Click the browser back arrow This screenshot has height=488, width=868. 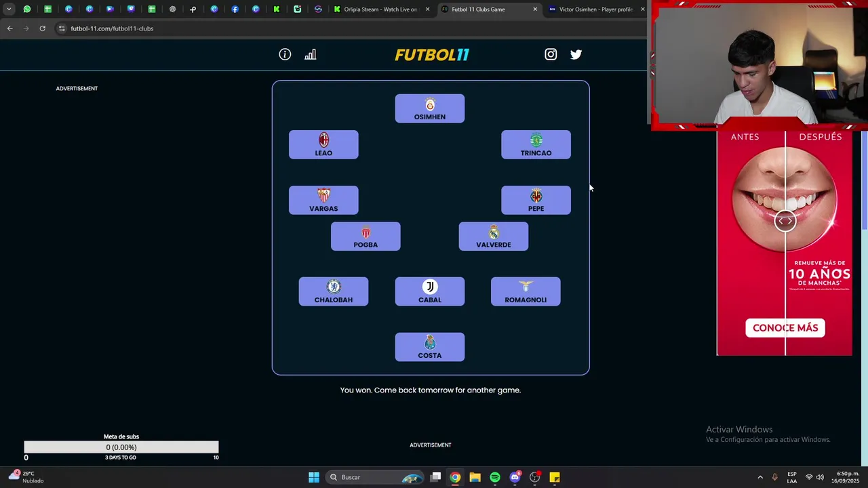click(x=9, y=28)
